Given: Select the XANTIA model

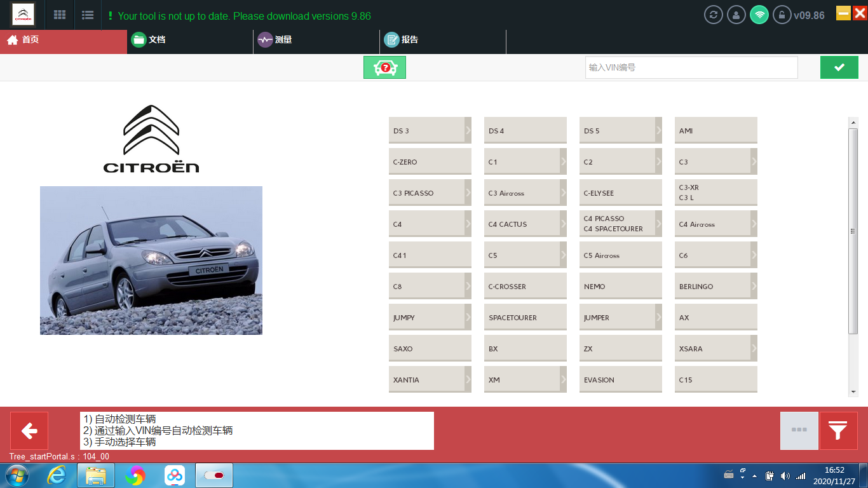Looking at the screenshot, I should pyautogui.click(x=430, y=379).
